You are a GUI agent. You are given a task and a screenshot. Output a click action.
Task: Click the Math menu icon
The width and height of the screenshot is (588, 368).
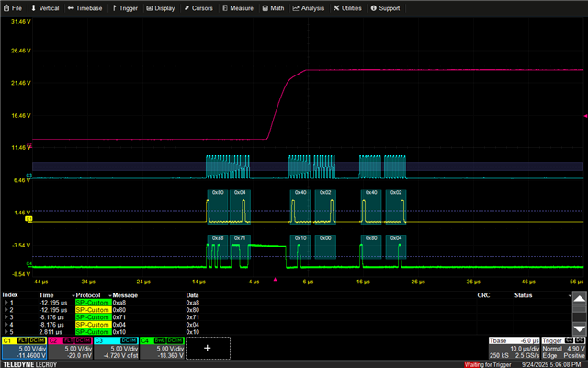(265, 7)
